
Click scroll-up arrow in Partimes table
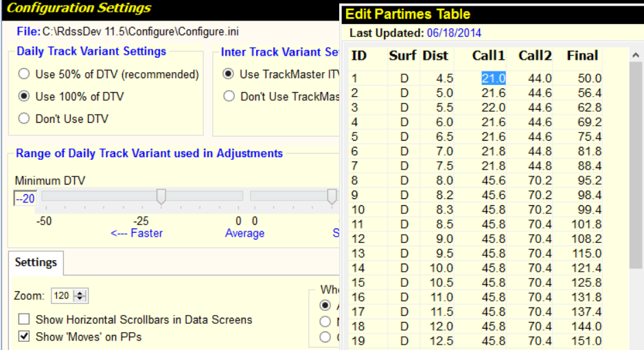point(636,55)
